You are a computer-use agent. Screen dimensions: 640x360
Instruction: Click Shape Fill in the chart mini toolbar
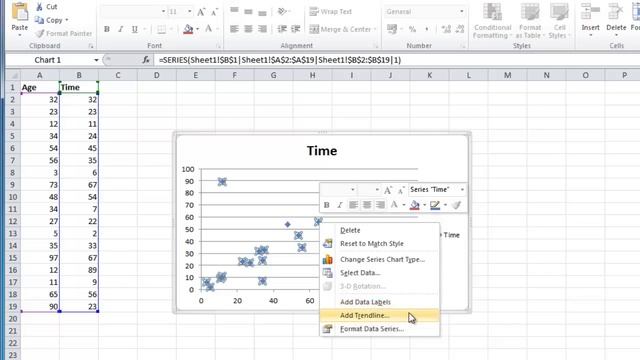point(415,205)
